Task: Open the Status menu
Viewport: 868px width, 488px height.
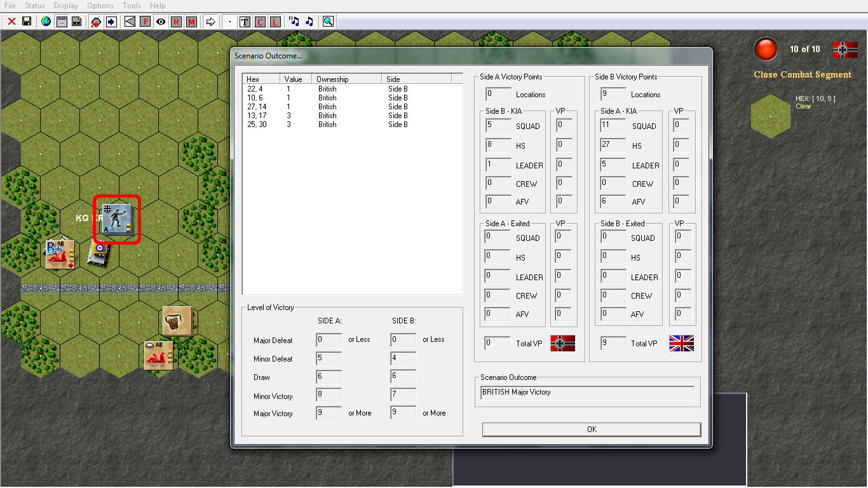Action: click(35, 6)
